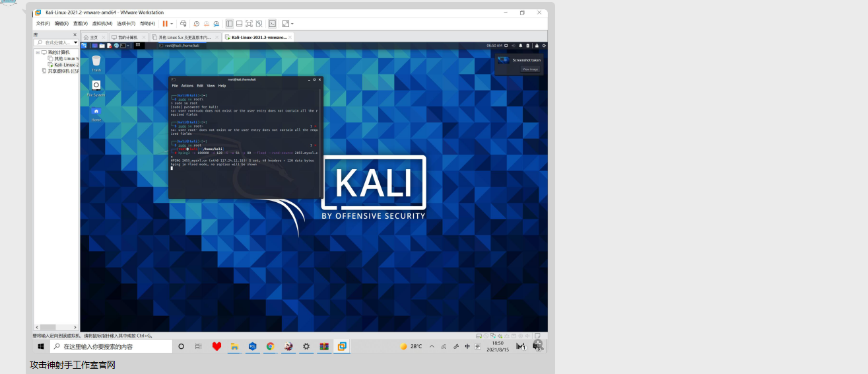
Task: Take a VM snapshot using the clock icon
Action: tap(196, 24)
